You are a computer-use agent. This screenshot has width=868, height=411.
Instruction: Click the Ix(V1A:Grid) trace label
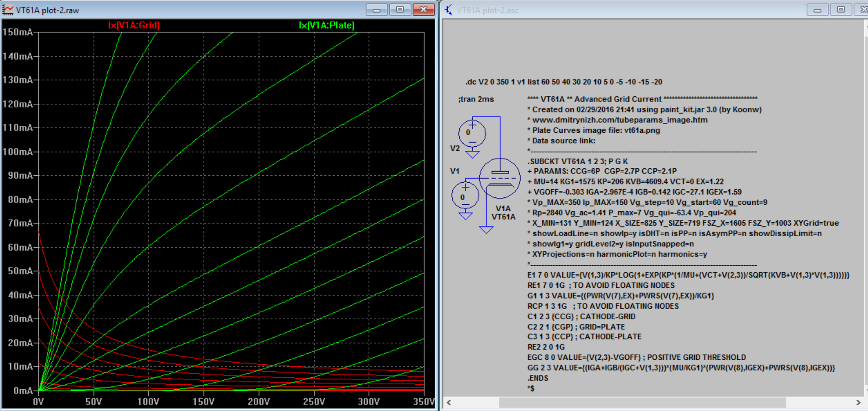coord(134,25)
